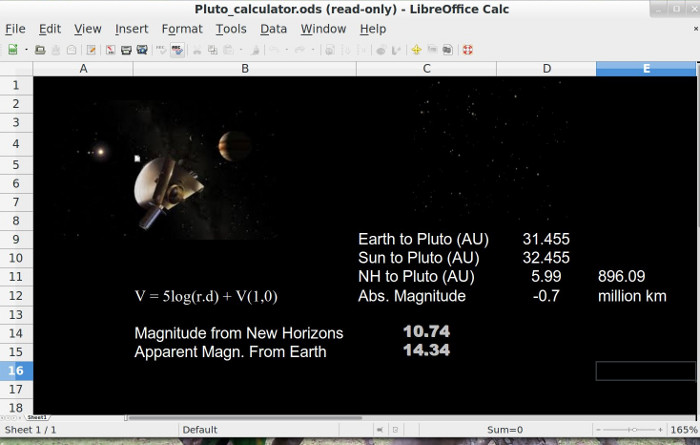This screenshot has width=700, height=445.
Task: Open the Data menu
Action: tap(273, 29)
